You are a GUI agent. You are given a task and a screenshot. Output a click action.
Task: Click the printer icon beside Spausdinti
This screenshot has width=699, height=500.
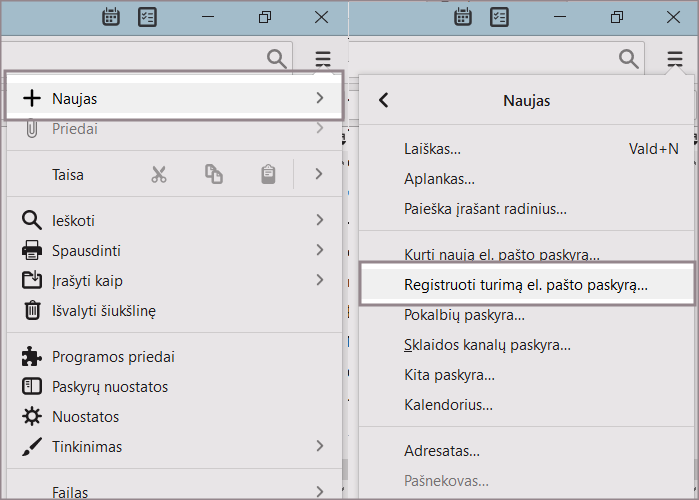pyautogui.click(x=32, y=251)
